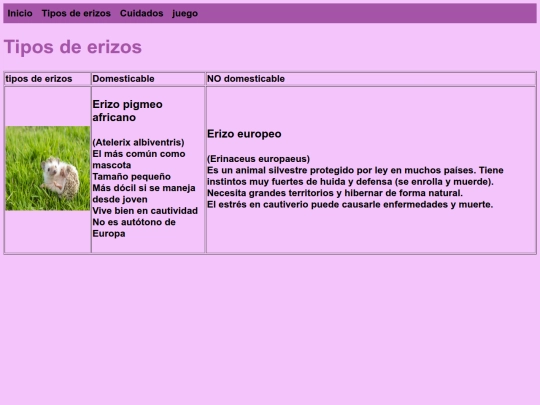540x405 pixels.
Task: Select the 'Erizo europeo' heading
Action: [244, 134]
